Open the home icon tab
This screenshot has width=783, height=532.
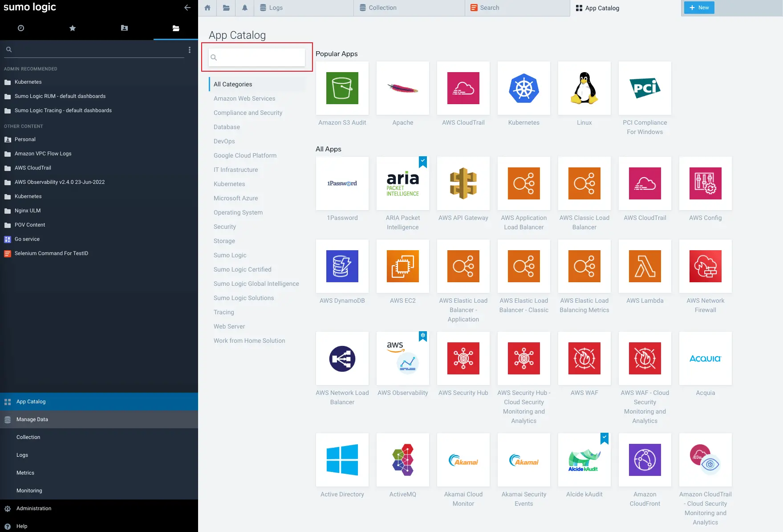tap(207, 8)
